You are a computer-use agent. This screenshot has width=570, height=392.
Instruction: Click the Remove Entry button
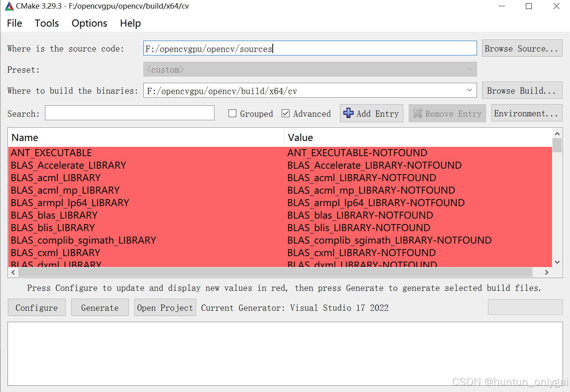pyautogui.click(x=447, y=113)
